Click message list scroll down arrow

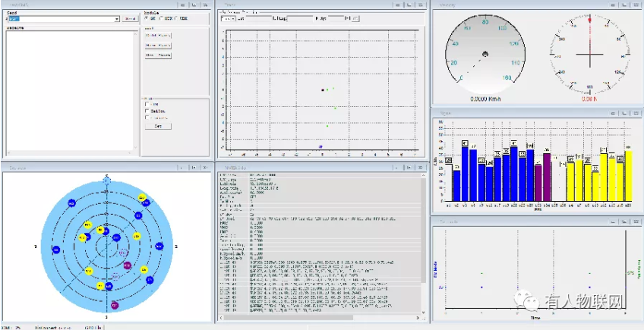coord(135,147)
